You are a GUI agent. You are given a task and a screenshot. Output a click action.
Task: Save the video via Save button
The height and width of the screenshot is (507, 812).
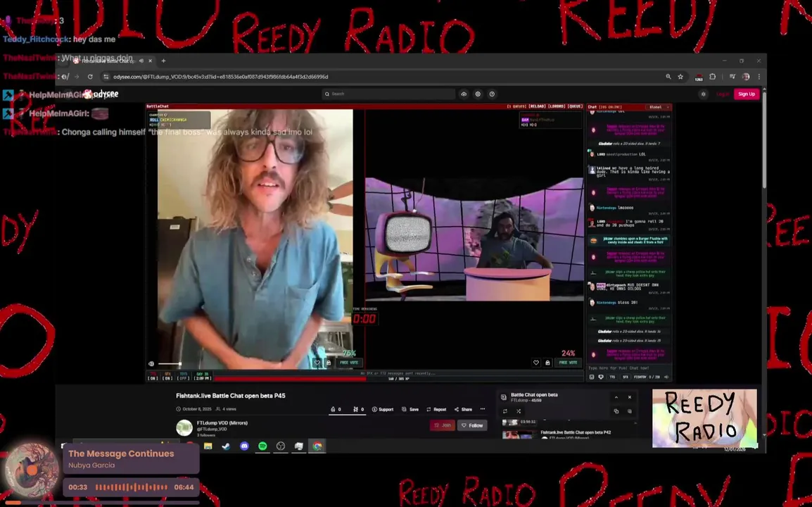coord(410,409)
